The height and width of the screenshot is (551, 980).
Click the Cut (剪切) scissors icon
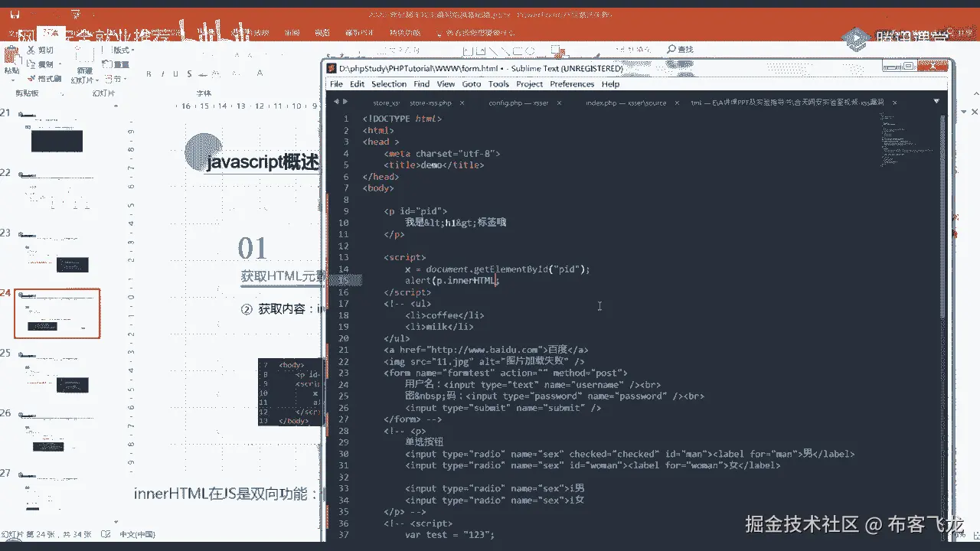click(31, 50)
